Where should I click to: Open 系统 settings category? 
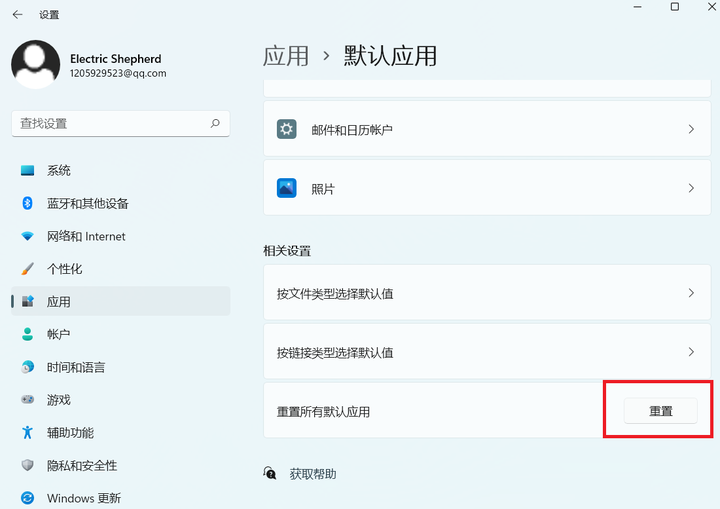pos(120,170)
